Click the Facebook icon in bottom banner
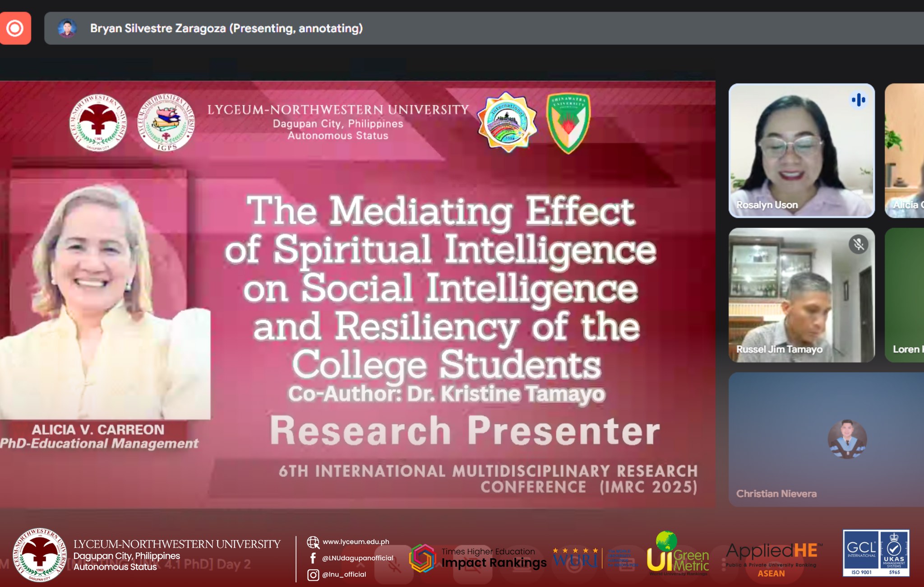Screen dimensions: 924x587 pyautogui.click(x=313, y=558)
